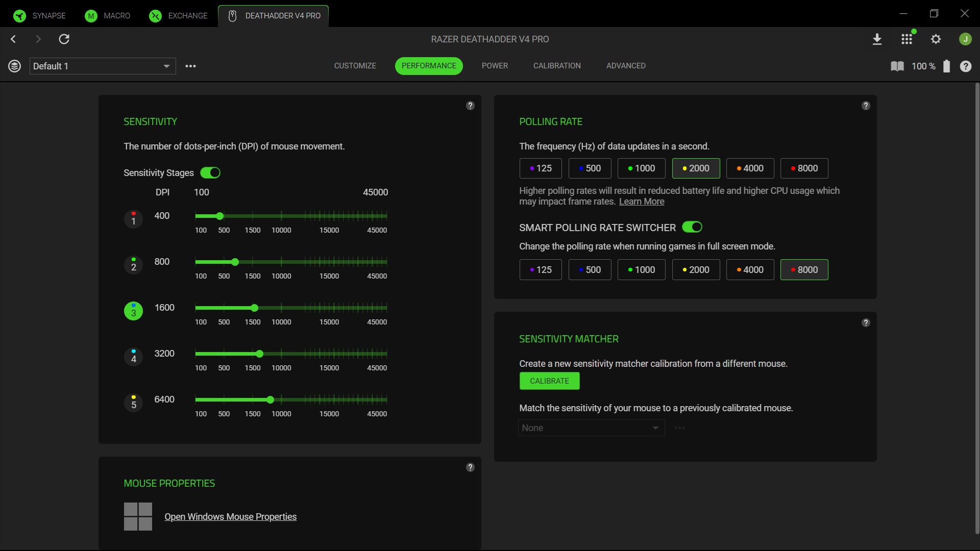This screenshot has width=980, height=551.
Task: Select the DeathAdder V4 Pro tab
Action: tap(274, 16)
